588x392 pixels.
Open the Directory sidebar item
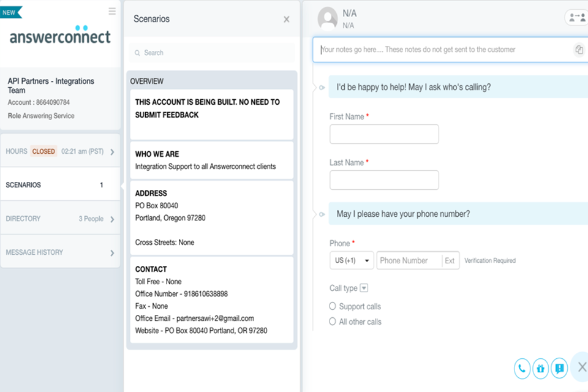pyautogui.click(x=60, y=218)
